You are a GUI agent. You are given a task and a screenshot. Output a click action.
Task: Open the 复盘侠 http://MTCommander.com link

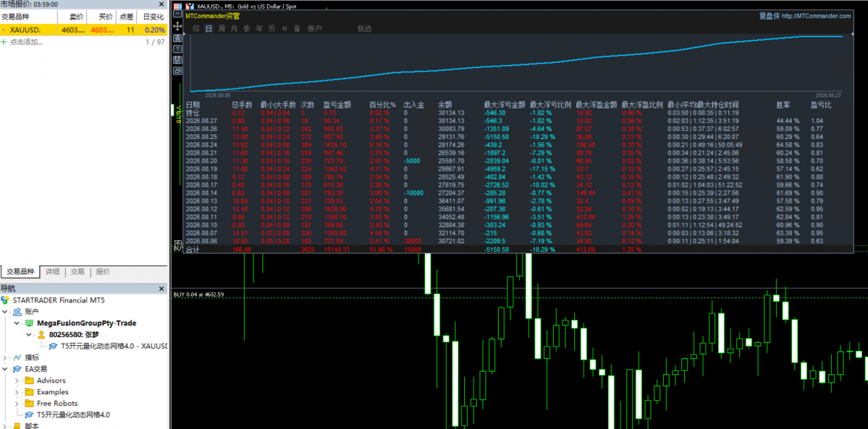(x=804, y=17)
